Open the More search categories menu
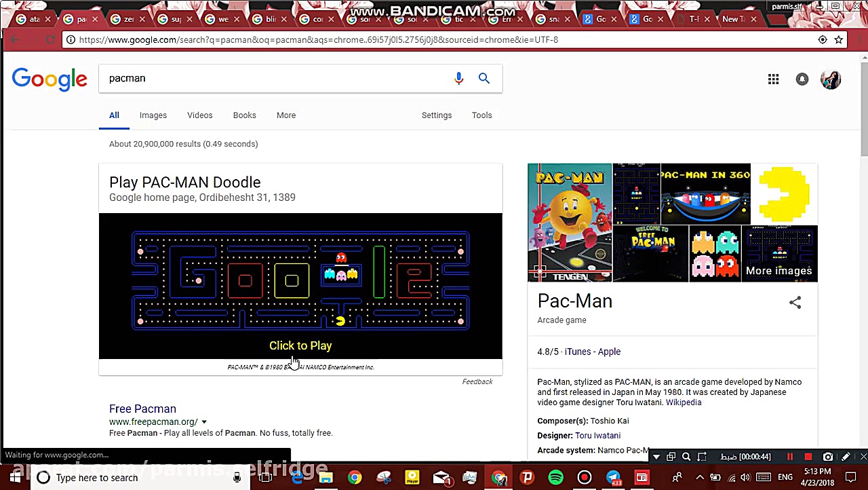 pyautogui.click(x=286, y=115)
